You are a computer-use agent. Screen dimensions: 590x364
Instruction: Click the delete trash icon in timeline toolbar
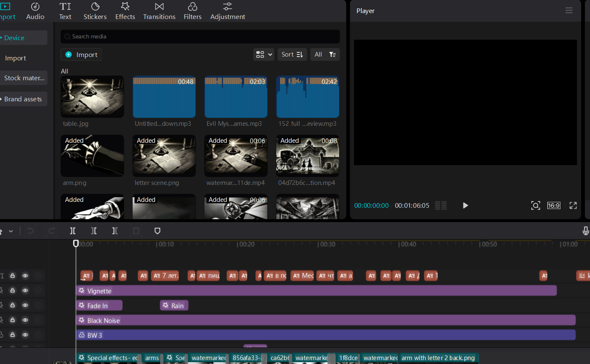(136, 231)
